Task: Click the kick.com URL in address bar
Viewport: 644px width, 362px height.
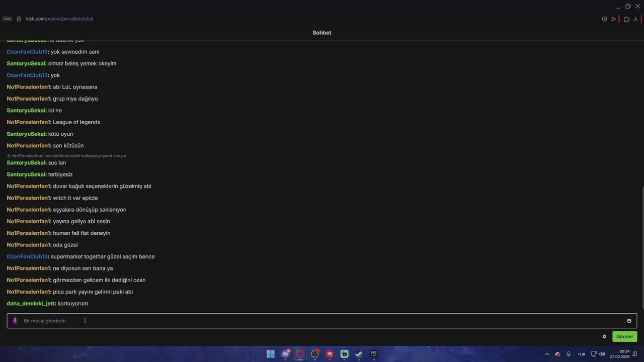Action: (x=59, y=19)
